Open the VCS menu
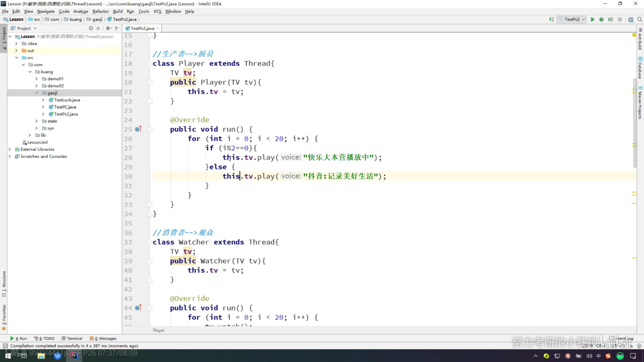Image resolution: width=644 pixels, height=362 pixels. click(157, 11)
